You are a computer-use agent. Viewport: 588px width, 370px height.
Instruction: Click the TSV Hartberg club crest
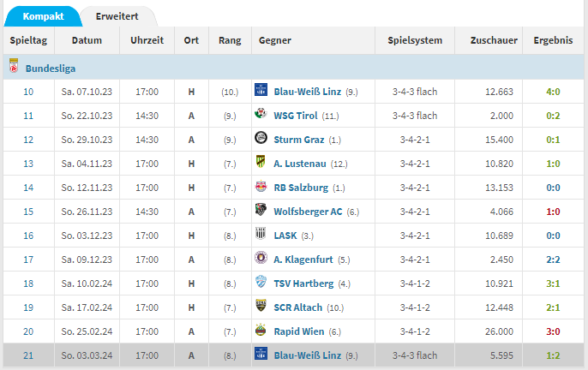(261, 282)
